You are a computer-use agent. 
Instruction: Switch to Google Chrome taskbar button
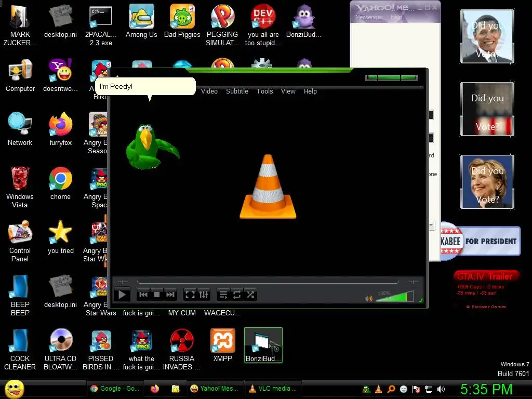[x=115, y=389]
